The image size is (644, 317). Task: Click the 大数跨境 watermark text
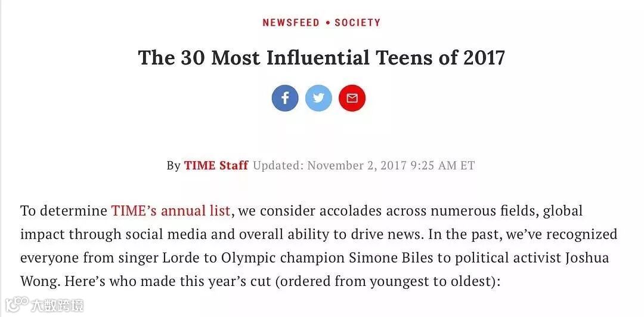tap(57, 306)
